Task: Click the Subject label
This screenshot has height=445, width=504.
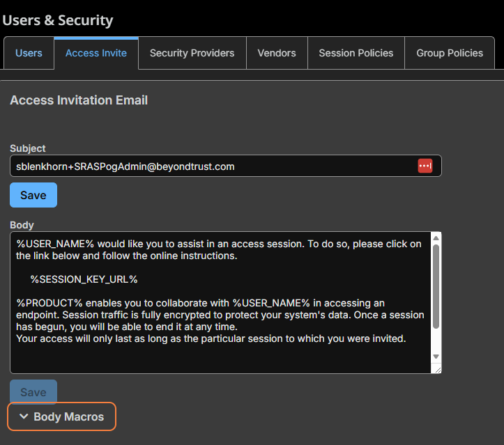Action: pyautogui.click(x=28, y=148)
